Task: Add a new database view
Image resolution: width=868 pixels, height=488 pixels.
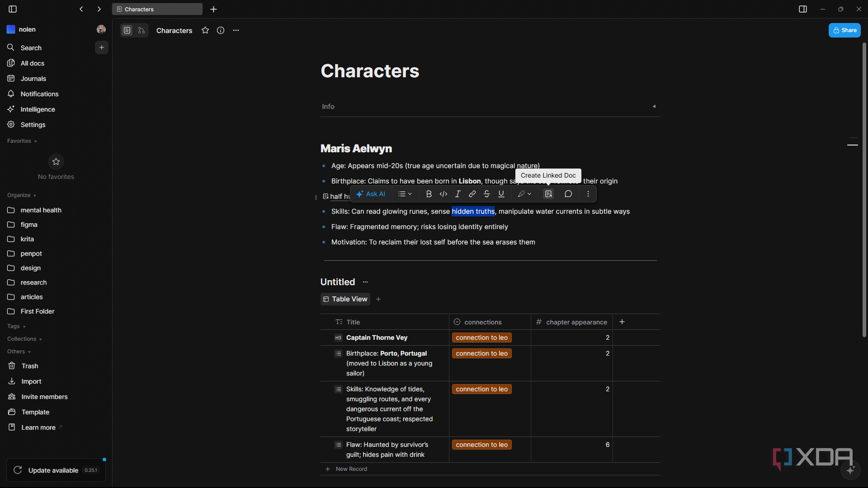Action: point(378,299)
